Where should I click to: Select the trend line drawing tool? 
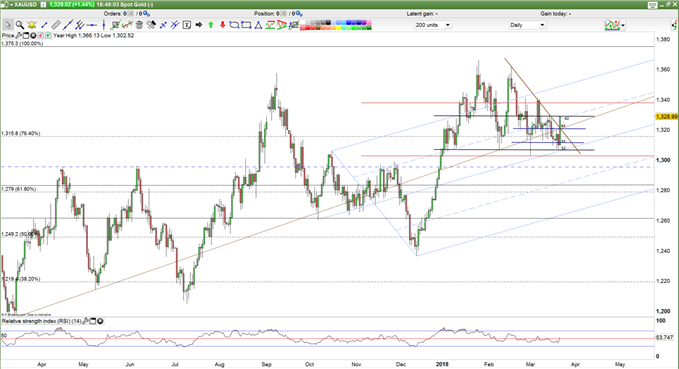pyautogui.click(x=68, y=25)
